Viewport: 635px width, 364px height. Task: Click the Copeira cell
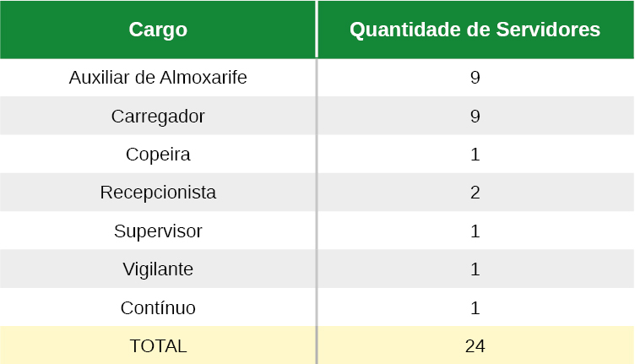tap(158, 155)
